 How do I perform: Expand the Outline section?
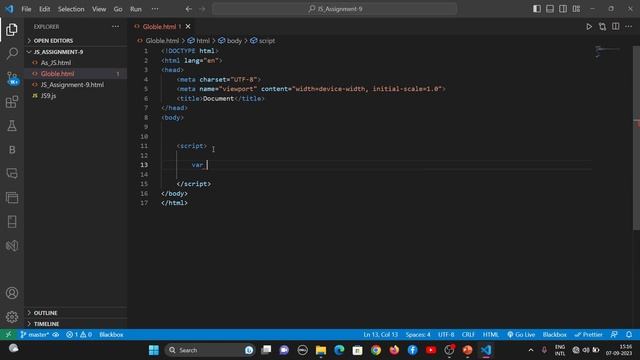pyautogui.click(x=76, y=313)
